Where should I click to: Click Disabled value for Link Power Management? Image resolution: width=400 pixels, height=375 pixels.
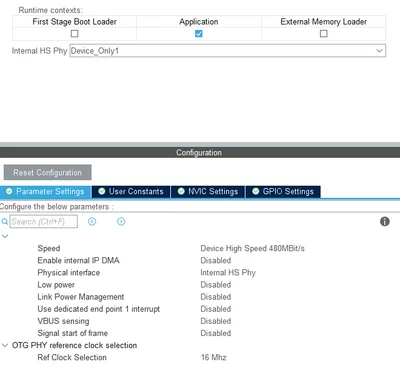(x=216, y=297)
